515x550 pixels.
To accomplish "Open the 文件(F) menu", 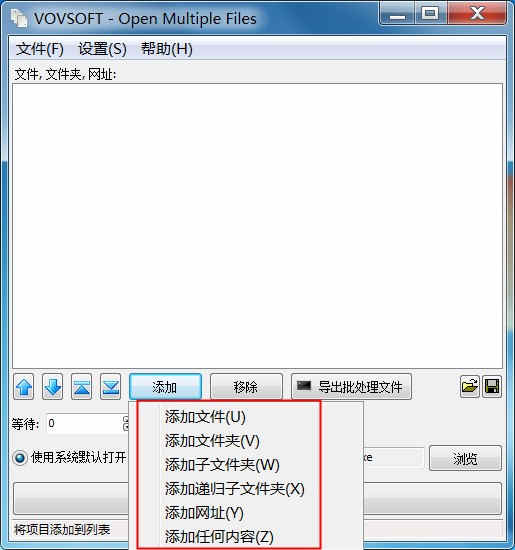I will pos(40,49).
